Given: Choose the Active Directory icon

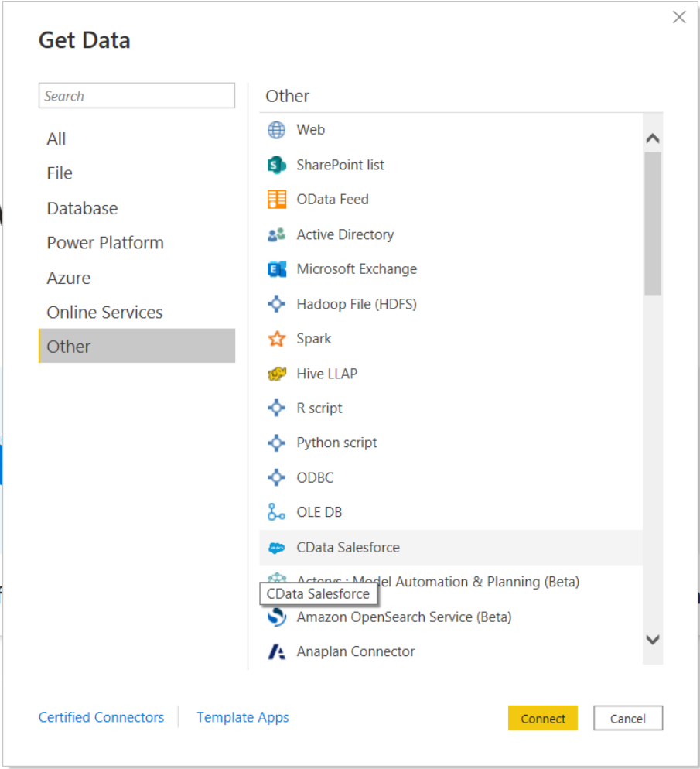Looking at the screenshot, I should tap(276, 234).
